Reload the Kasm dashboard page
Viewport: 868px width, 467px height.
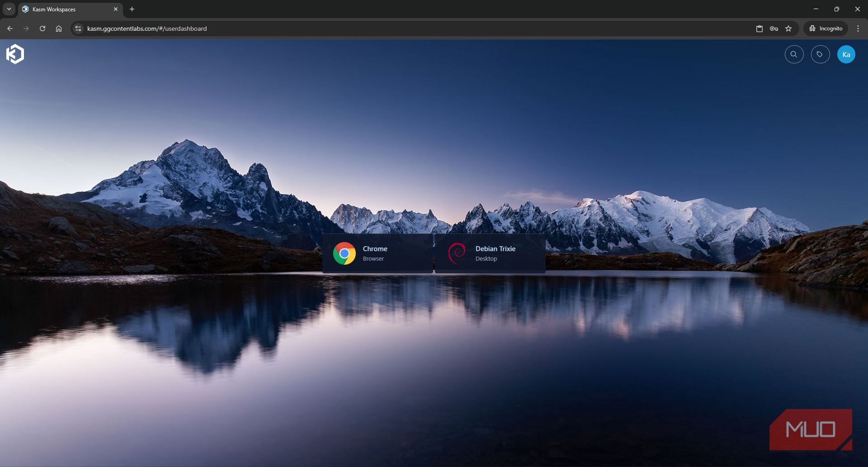point(42,29)
